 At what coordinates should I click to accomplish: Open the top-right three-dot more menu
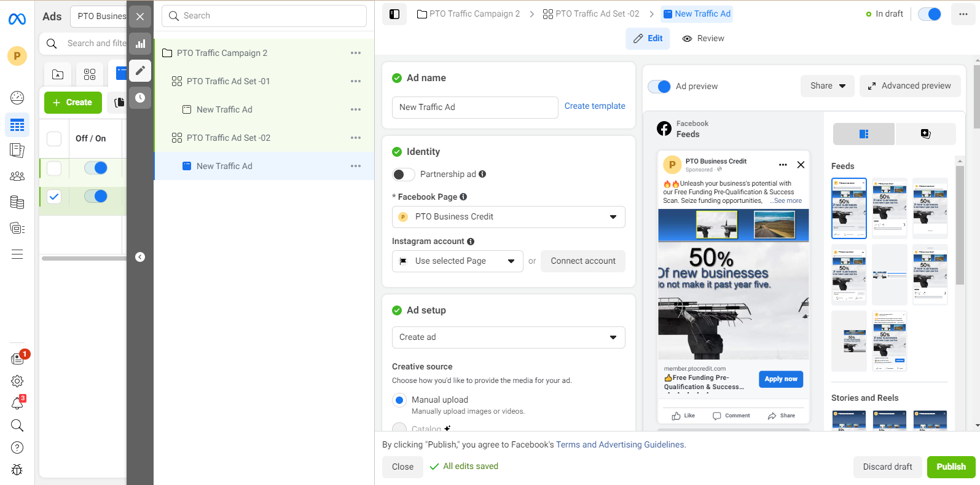click(963, 14)
